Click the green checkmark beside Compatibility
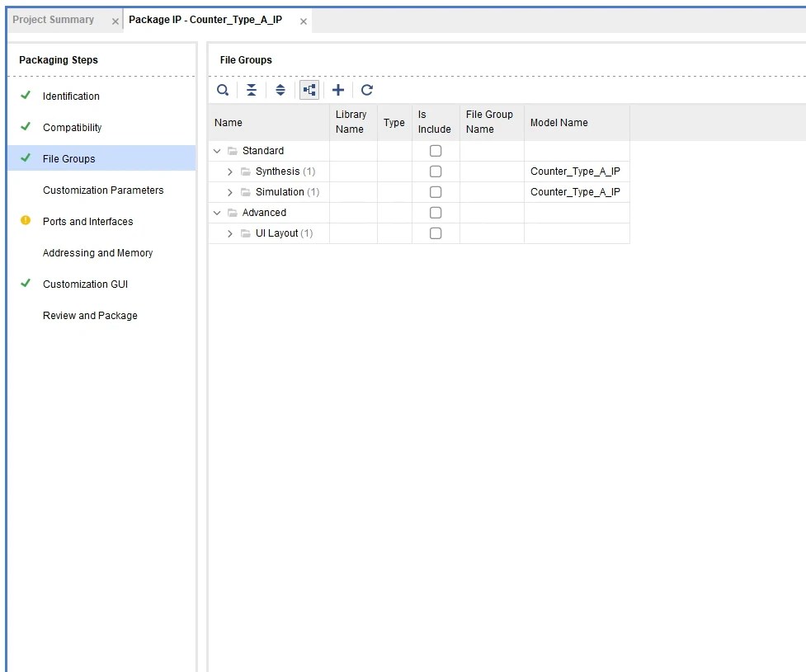The width and height of the screenshot is (806, 672). [x=26, y=127]
